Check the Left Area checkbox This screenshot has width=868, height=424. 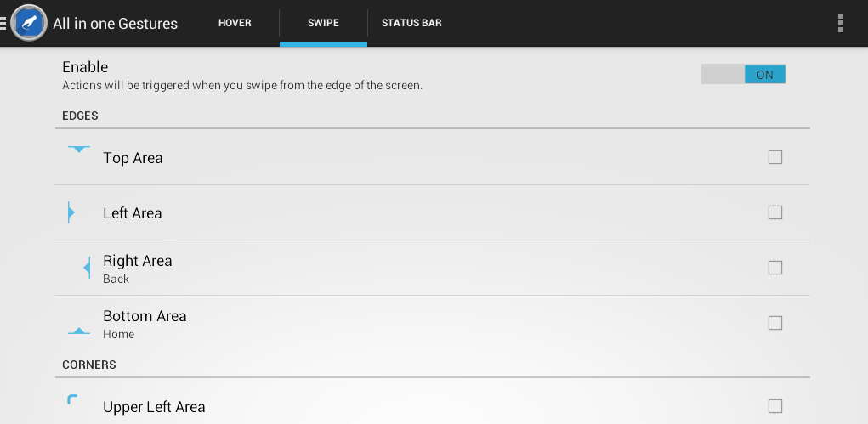(x=775, y=212)
